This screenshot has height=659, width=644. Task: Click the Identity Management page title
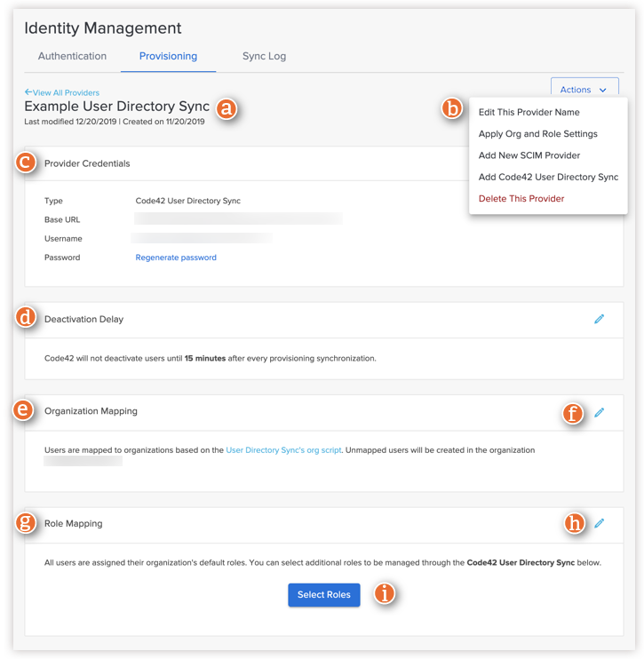pyautogui.click(x=102, y=28)
